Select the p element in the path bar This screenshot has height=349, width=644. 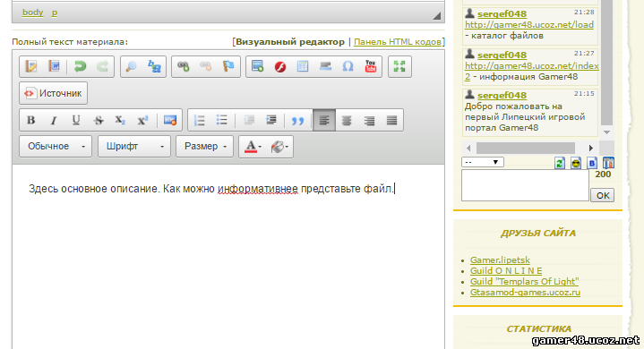pyautogui.click(x=55, y=13)
